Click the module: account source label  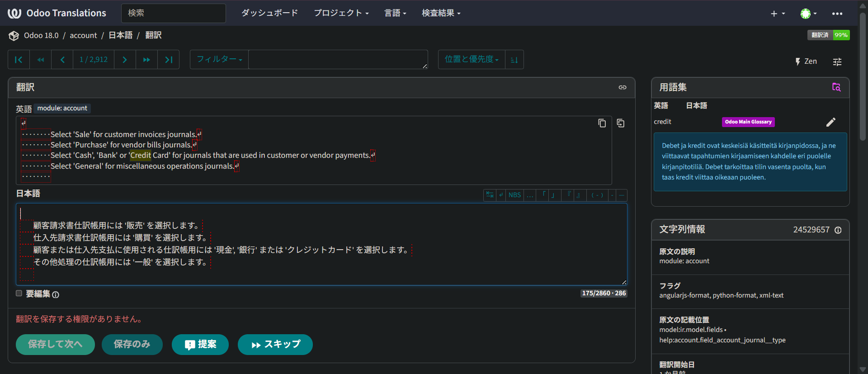tap(62, 109)
